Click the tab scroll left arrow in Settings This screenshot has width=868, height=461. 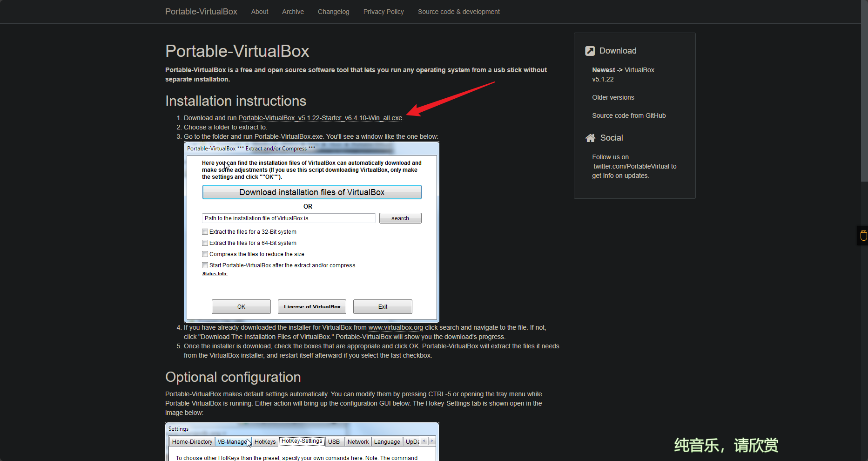click(424, 441)
